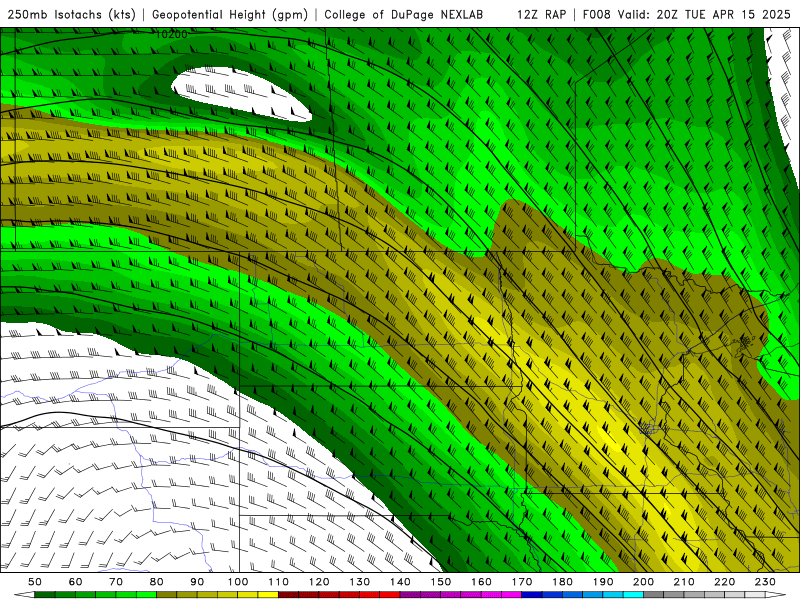Click the 250mb Isotachs (kts) title text
This screenshot has width=800, height=600.
[x=72, y=14]
